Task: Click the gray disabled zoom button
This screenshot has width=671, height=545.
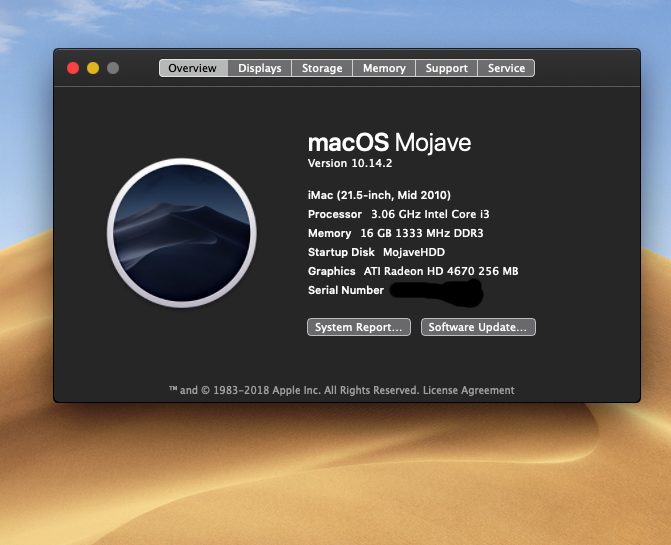Action: 113,68
